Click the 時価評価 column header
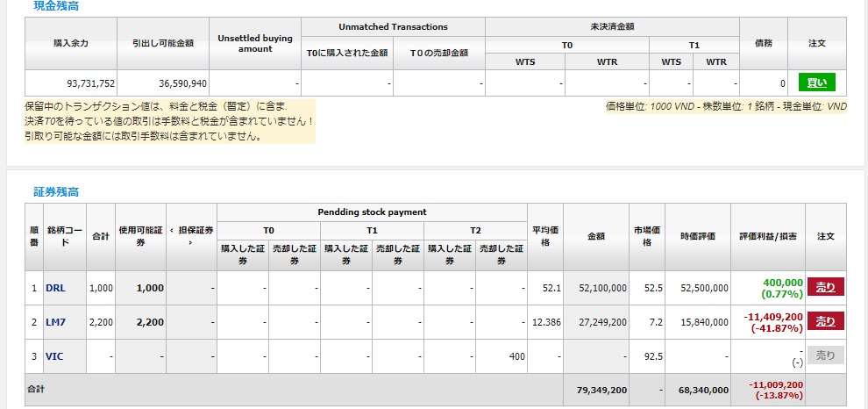This screenshot has width=868, height=409. pos(699,236)
